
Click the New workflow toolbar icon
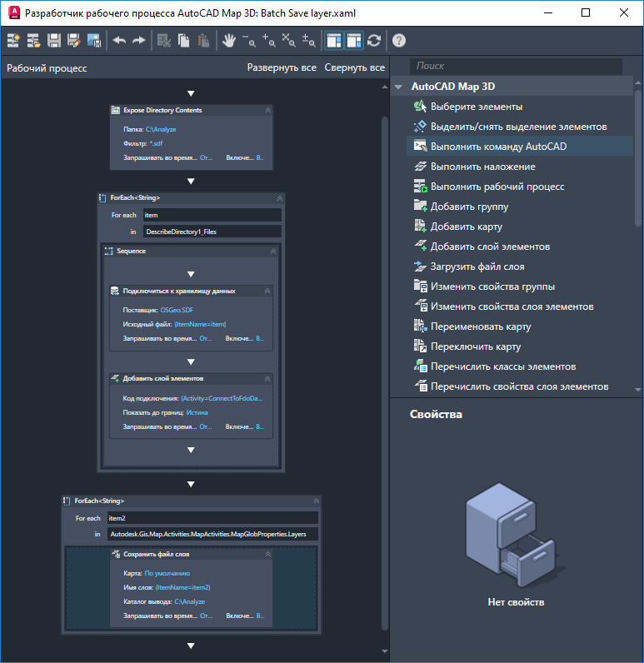[x=13, y=41]
